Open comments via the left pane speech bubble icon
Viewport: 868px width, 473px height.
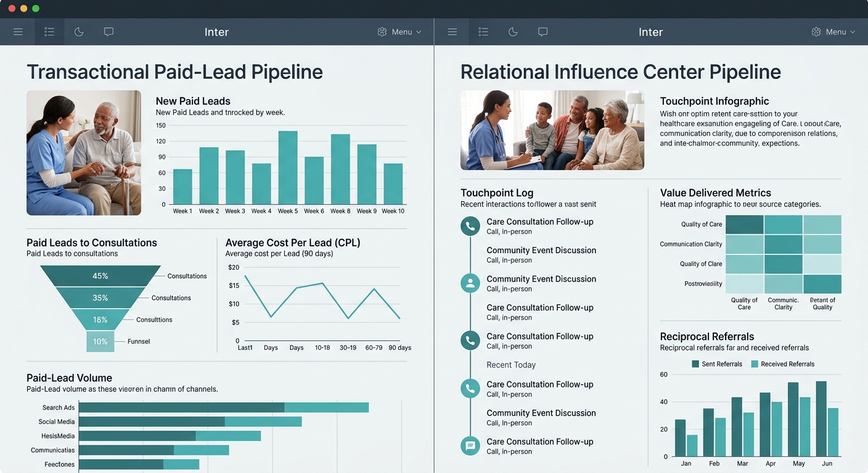coord(108,32)
